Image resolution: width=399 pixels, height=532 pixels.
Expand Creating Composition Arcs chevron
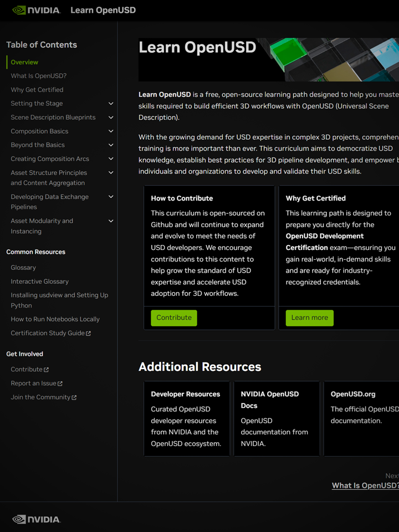tap(111, 159)
